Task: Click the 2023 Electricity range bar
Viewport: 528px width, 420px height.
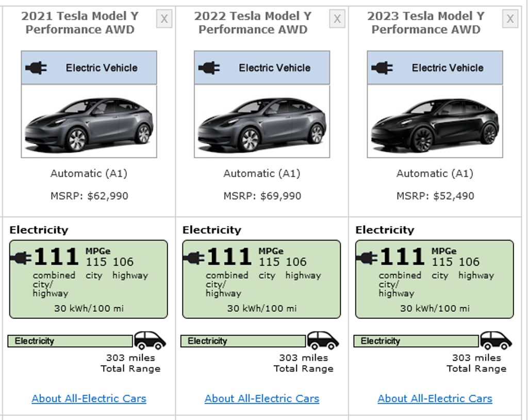Action: 416,341
